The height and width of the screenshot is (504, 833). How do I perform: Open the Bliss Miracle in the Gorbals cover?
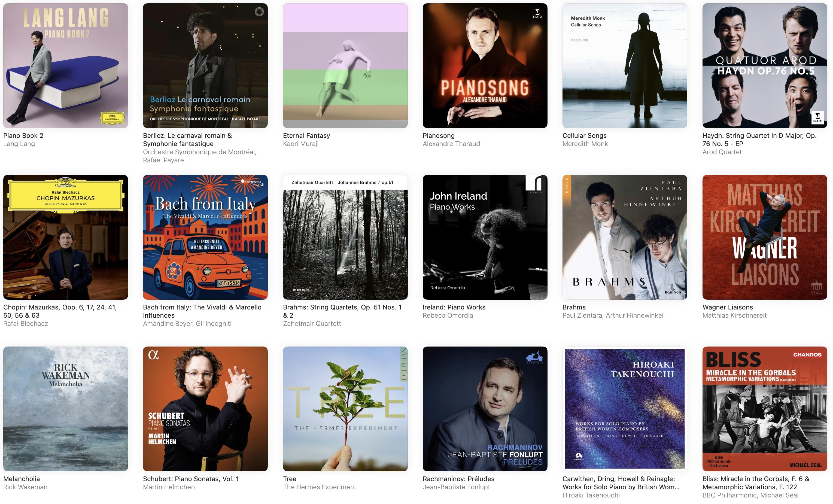[x=765, y=409]
